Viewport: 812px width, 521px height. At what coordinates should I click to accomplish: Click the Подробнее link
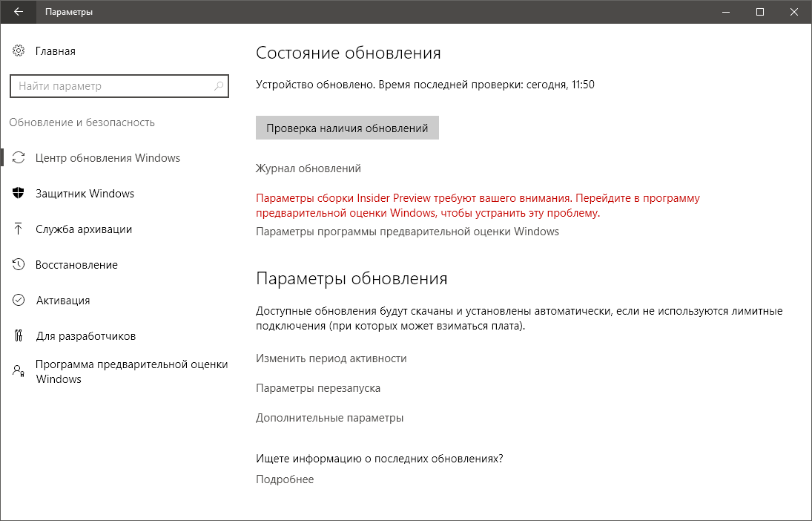(285, 479)
